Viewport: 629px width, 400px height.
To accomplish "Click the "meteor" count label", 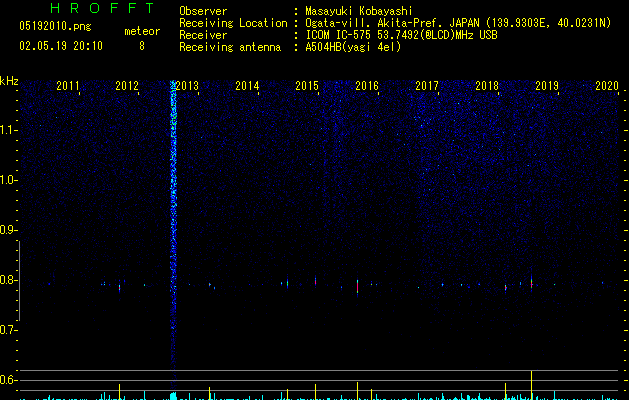I will pyautogui.click(x=142, y=31).
